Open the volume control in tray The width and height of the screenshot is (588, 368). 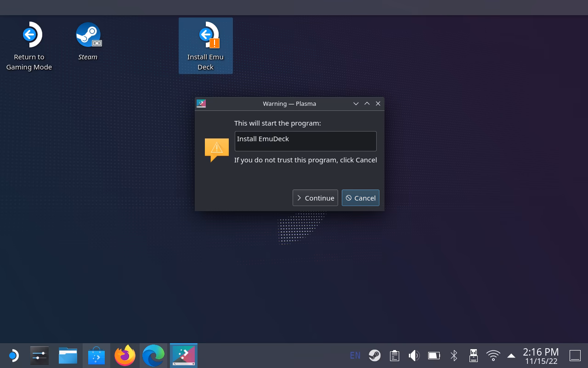tap(414, 356)
